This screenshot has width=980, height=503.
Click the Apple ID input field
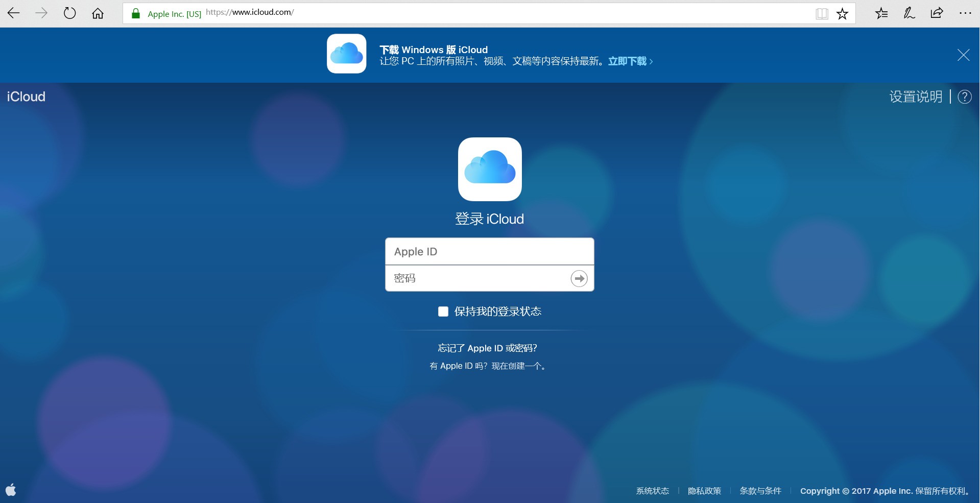(489, 251)
